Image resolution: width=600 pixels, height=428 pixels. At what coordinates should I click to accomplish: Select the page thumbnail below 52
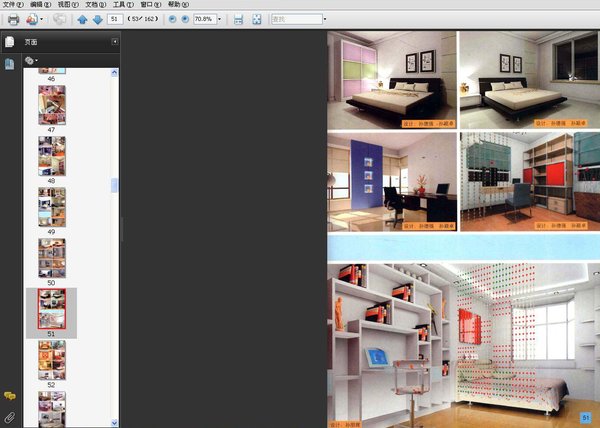tap(52, 409)
